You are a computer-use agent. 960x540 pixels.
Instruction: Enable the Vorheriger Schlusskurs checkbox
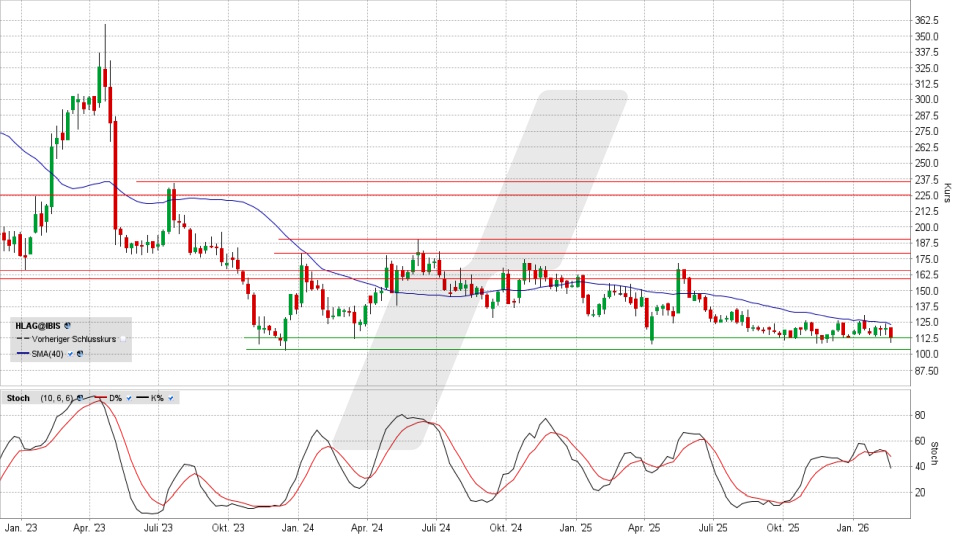(x=123, y=339)
